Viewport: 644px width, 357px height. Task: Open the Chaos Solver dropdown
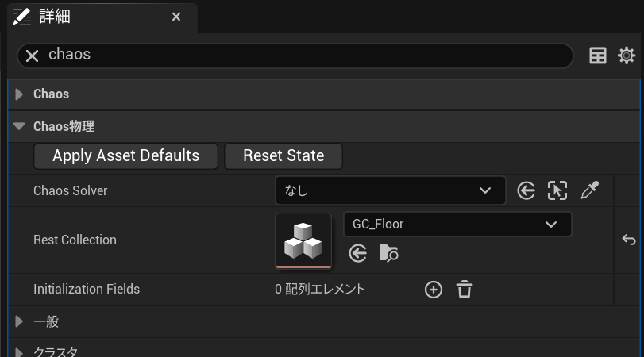390,190
